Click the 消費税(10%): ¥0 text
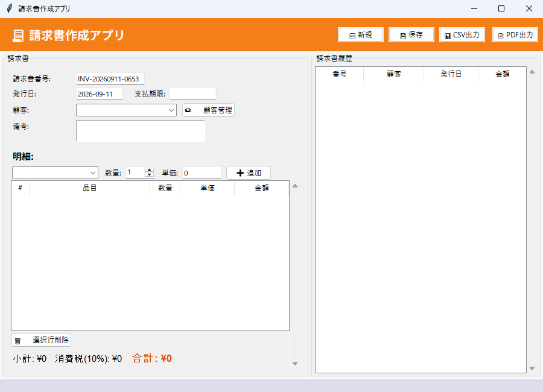Viewport: 543px width, 392px height. click(88, 359)
